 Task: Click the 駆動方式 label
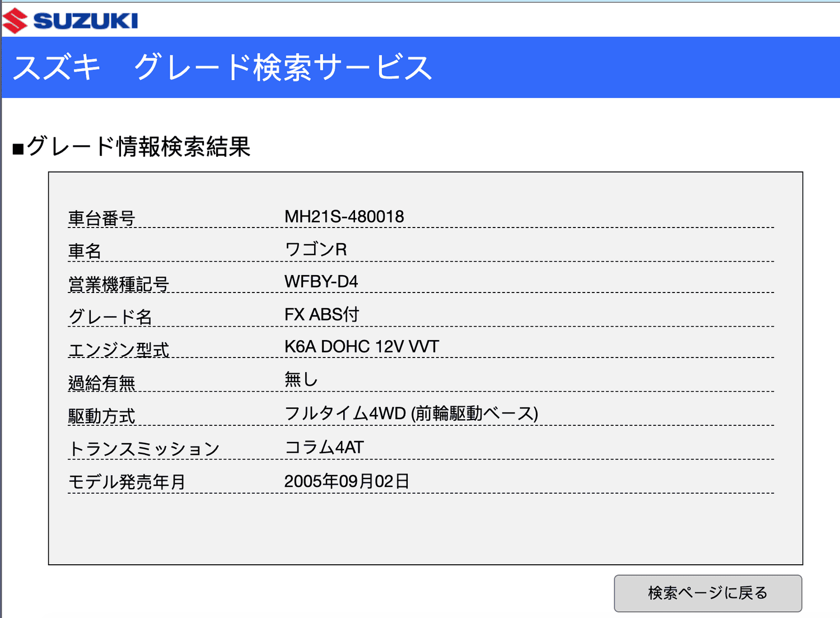(x=101, y=416)
